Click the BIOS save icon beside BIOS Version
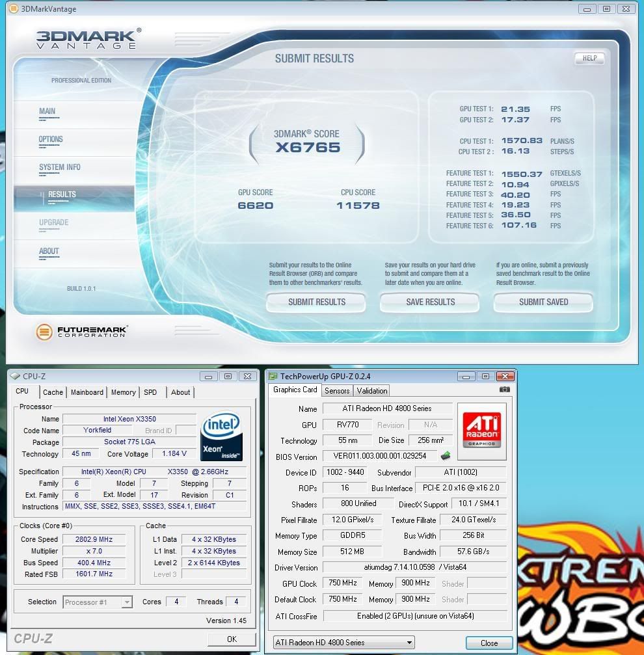The width and height of the screenshot is (644, 655). click(x=446, y=456)
